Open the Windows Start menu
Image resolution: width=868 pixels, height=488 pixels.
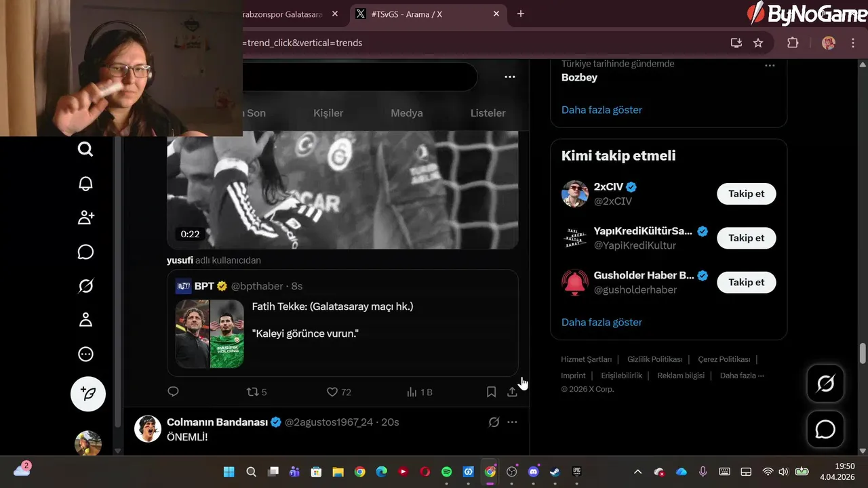229,472
